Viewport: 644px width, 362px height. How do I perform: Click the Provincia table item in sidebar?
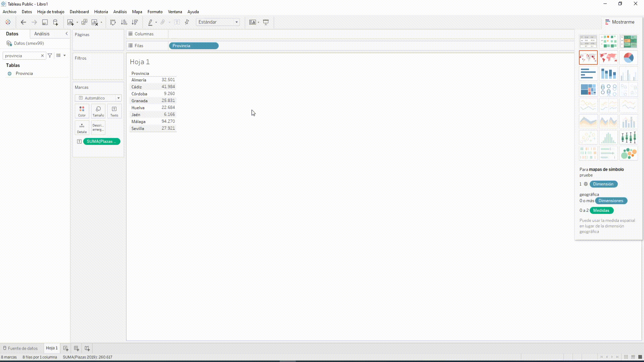pyautogui.click(x=24, y=73)
